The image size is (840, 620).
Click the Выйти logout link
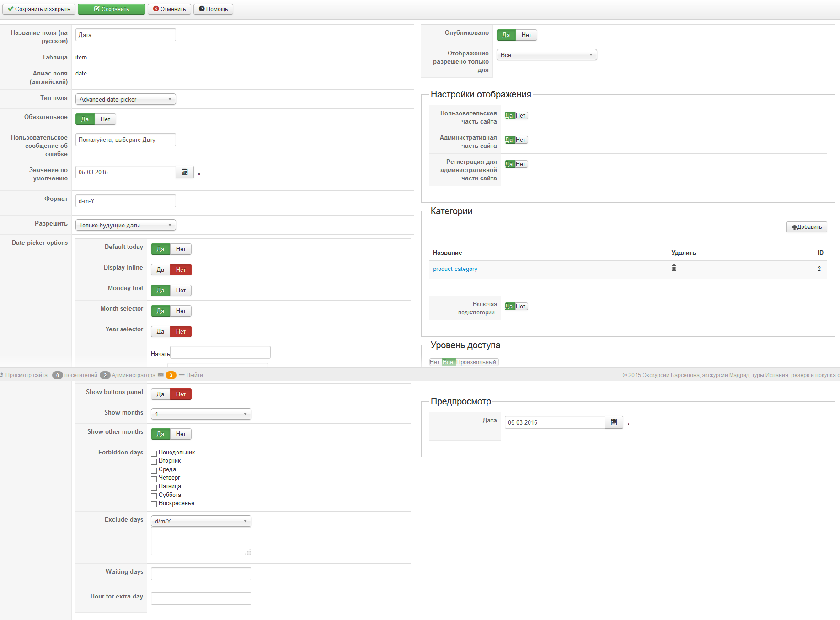[195, 375]
